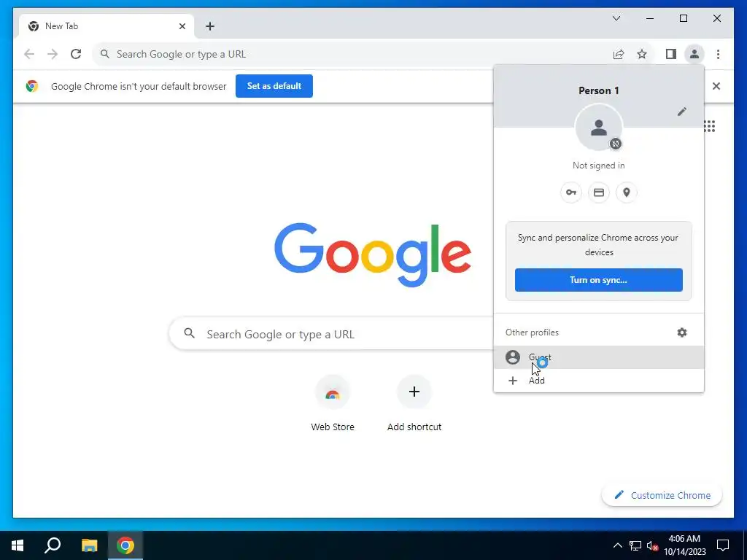
Task: Dismiss the default browser infobar
Action: [716, 86]
